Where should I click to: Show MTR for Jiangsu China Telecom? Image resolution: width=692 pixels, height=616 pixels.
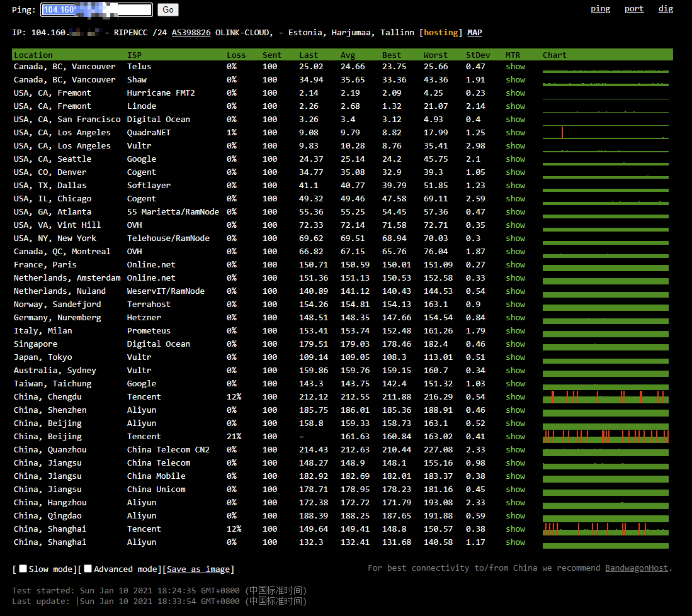pyautogui.click(x=515, y=464)
